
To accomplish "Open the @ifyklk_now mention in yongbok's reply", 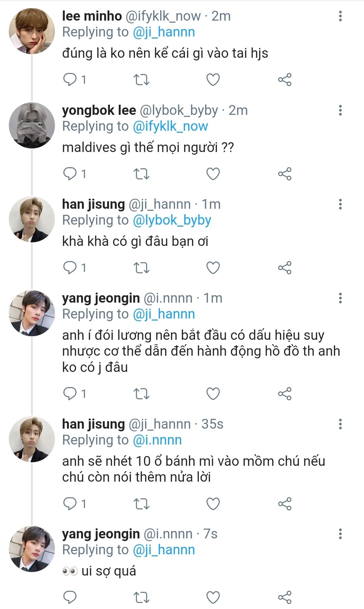I will (170, 126).
